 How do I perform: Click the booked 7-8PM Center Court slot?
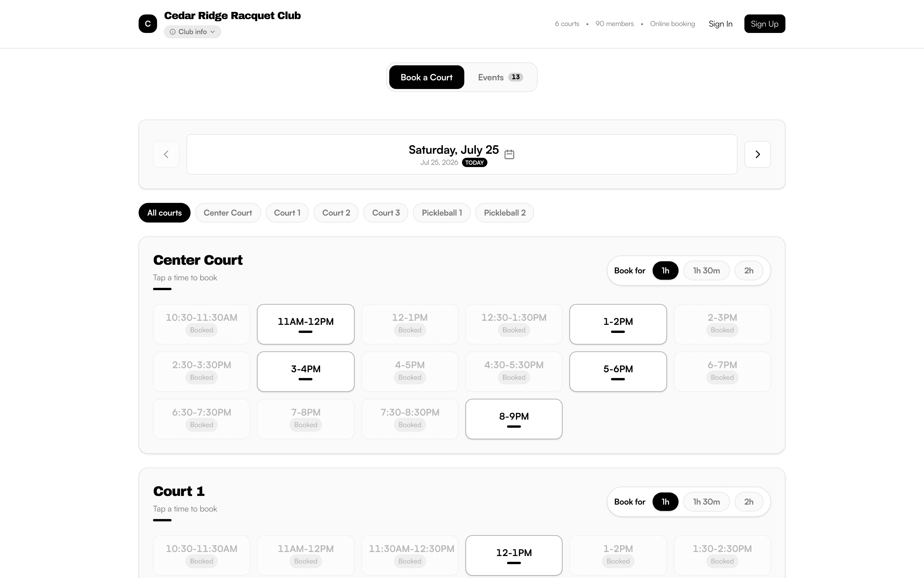305,419
